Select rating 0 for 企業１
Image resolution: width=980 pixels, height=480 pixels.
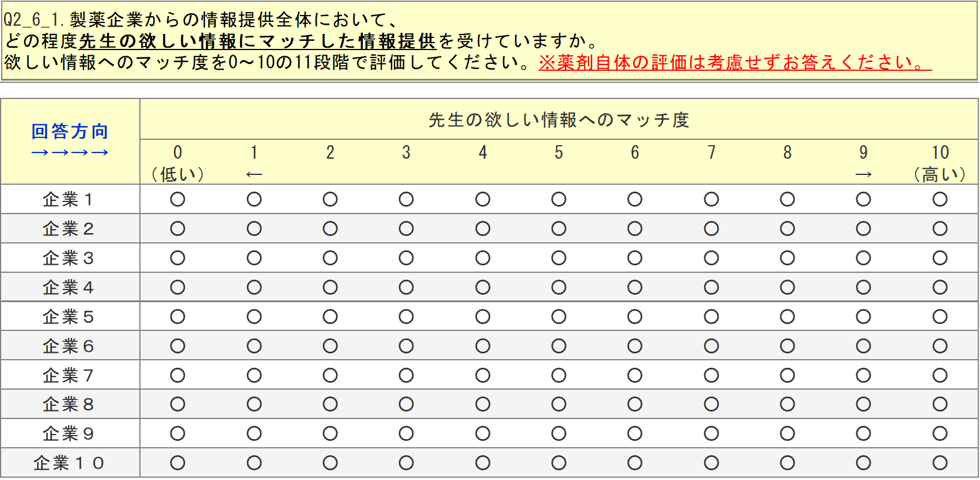177,200
